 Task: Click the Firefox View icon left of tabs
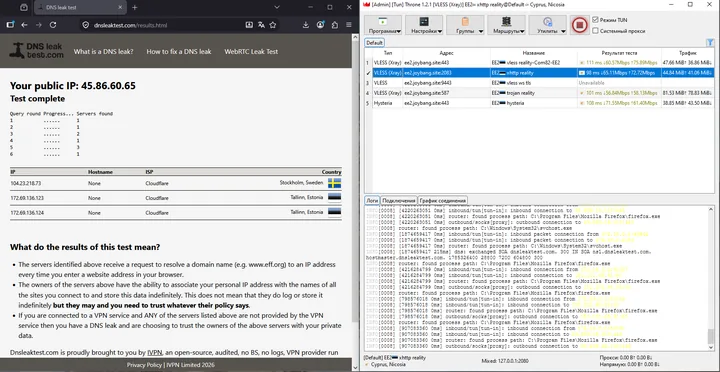click(x=24, y=7)
